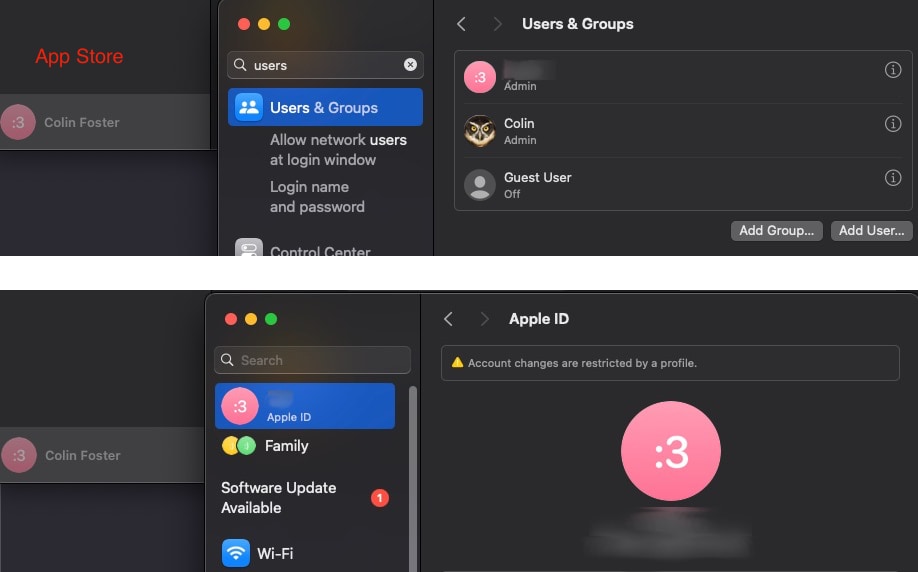Go back in Apple ID window
This screenshot has width=918, height=572.
[448, 319]
